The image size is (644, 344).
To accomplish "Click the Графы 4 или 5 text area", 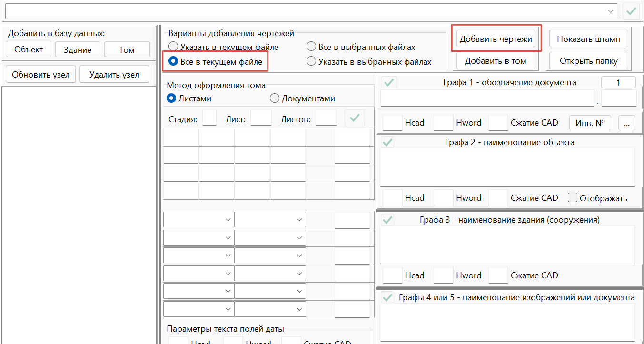I will [508, 322].
